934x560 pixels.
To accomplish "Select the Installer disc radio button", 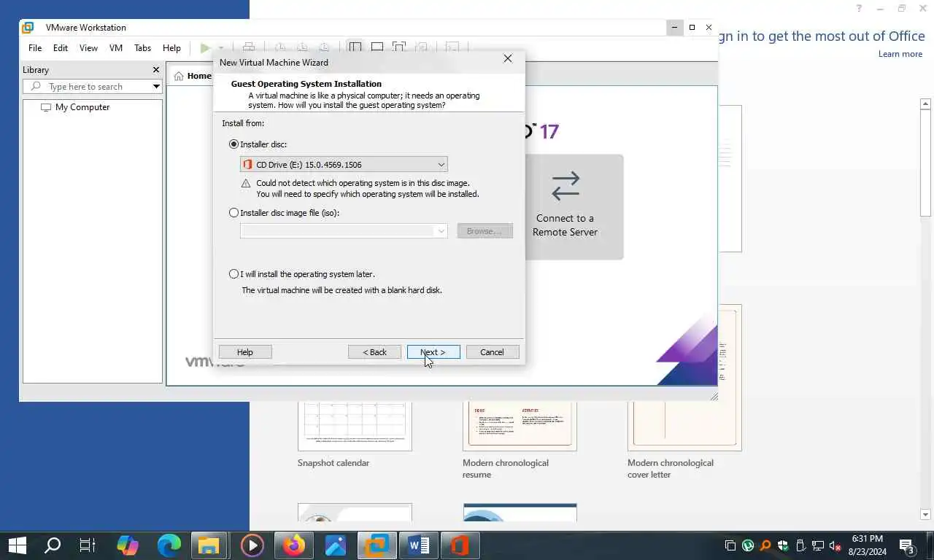I will pos(233,144).
